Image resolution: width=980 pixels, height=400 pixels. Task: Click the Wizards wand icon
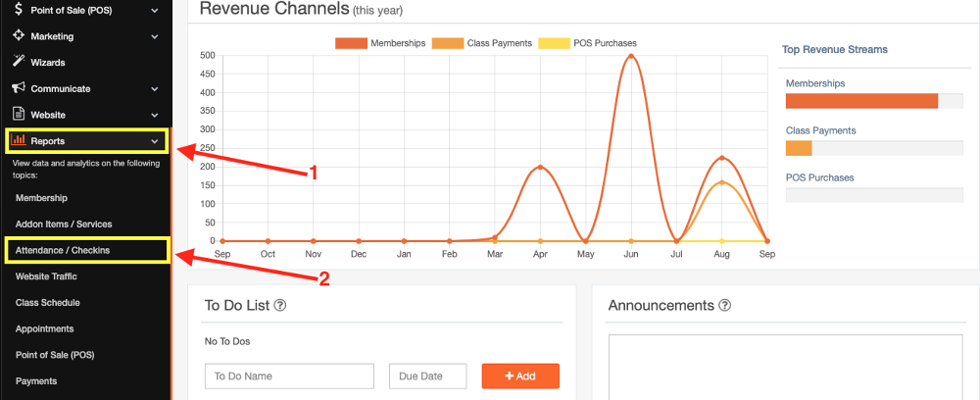point(20,62)
